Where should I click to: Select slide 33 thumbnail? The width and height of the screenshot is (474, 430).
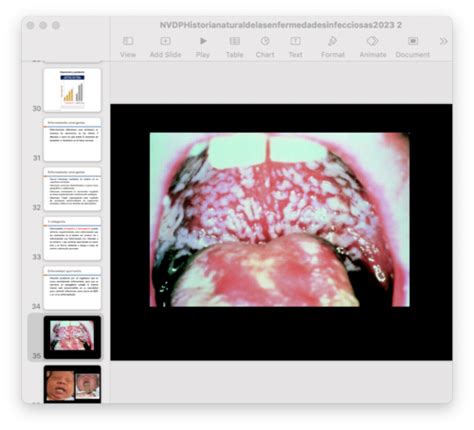72,238
